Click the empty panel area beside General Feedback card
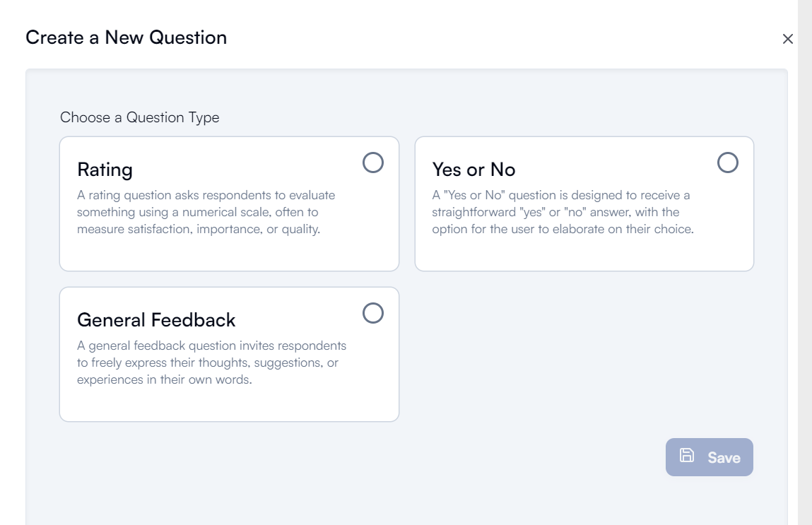Image resolution: width=812 pixels, height=525 pixels. (584, 354)
